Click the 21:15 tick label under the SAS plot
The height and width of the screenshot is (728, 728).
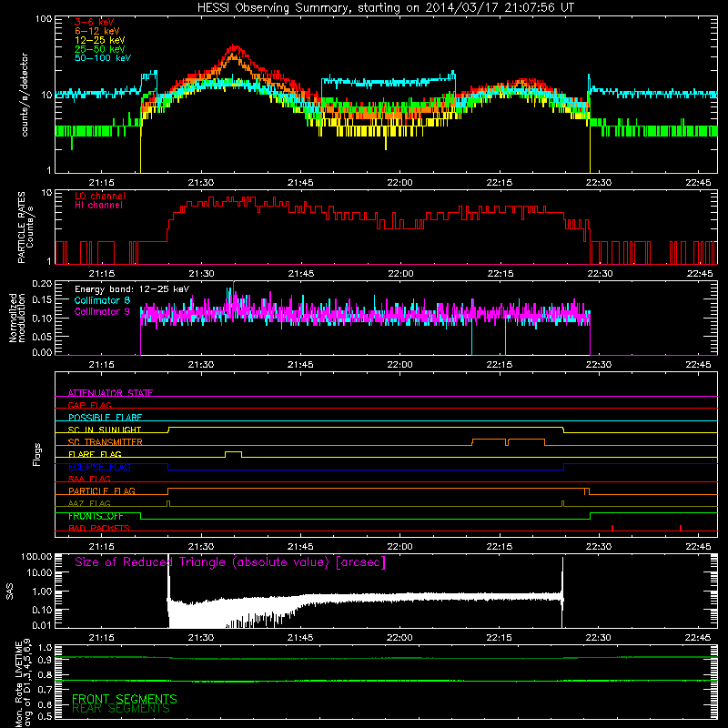101,638
